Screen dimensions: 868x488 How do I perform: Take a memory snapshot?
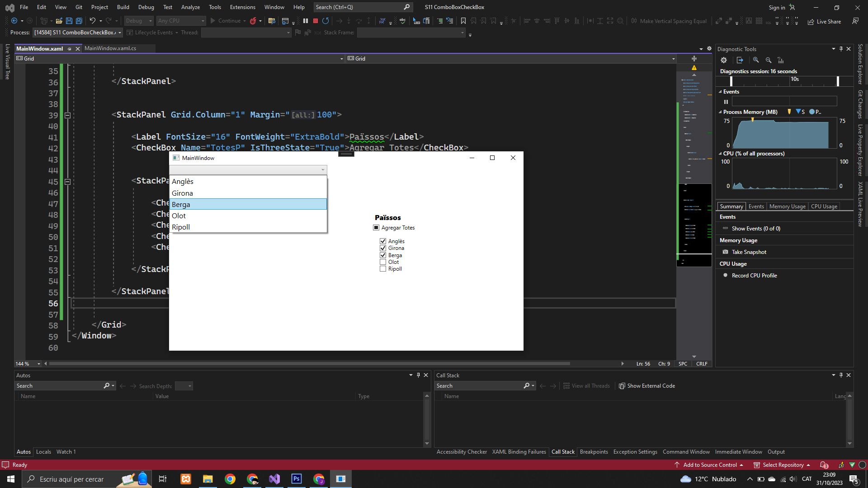pos(749,252)
